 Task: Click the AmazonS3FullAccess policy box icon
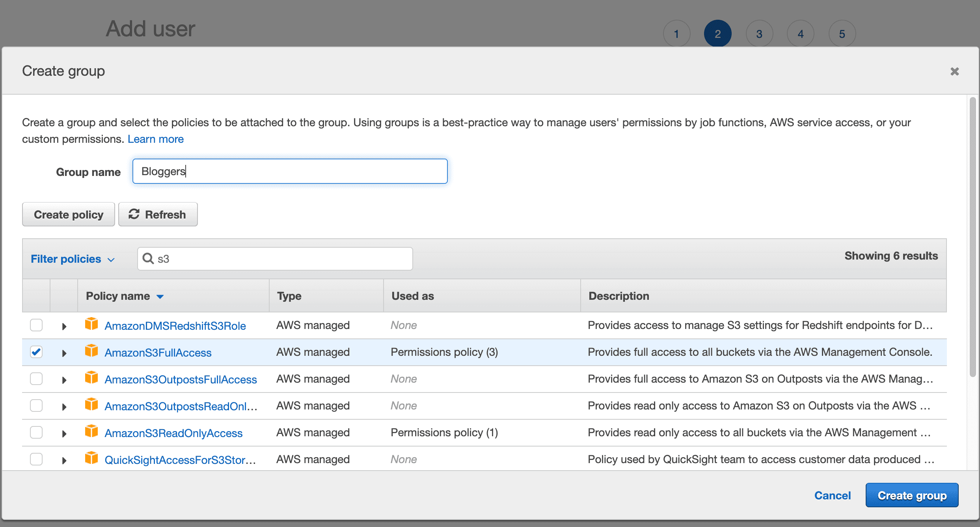click(91, 351)
